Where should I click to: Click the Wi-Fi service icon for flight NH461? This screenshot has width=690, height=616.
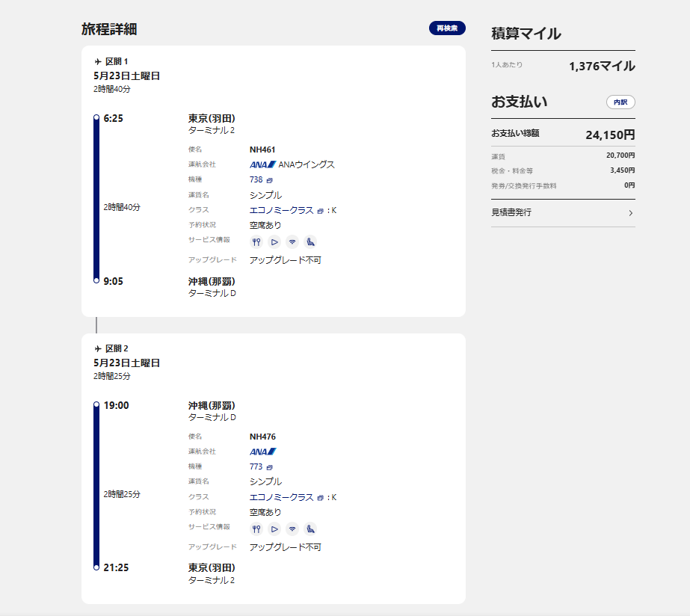292,241
